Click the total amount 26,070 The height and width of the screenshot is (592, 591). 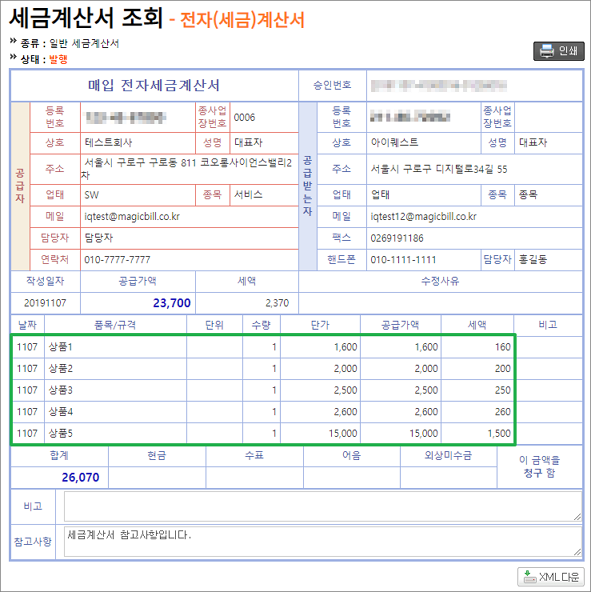click(x=80, y=477)
